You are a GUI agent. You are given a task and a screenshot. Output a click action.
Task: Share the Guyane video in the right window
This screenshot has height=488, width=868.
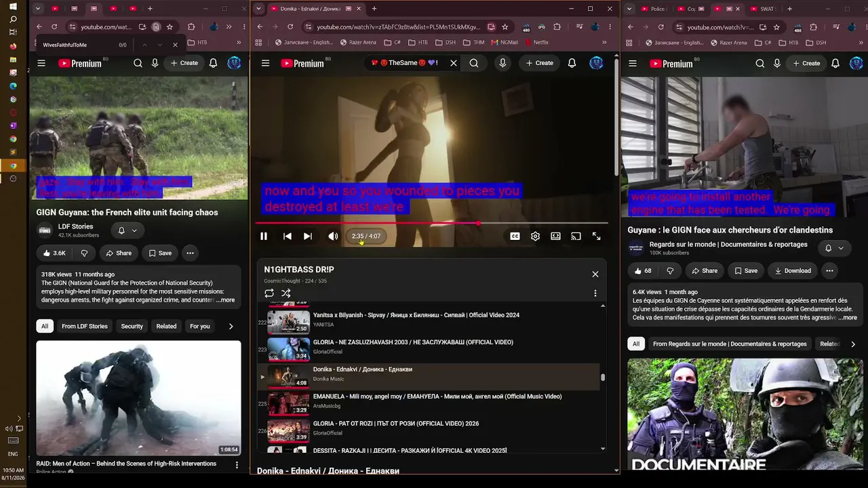click(705, 270)
